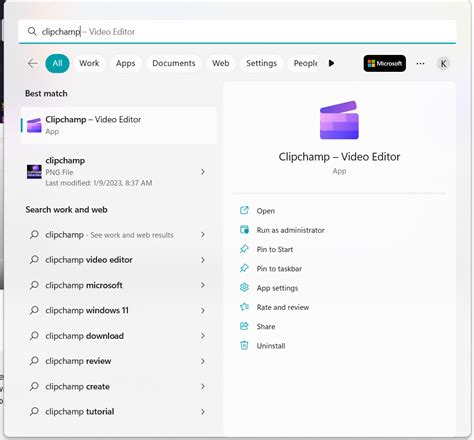Expand chevron for clipchamp download

203,336
